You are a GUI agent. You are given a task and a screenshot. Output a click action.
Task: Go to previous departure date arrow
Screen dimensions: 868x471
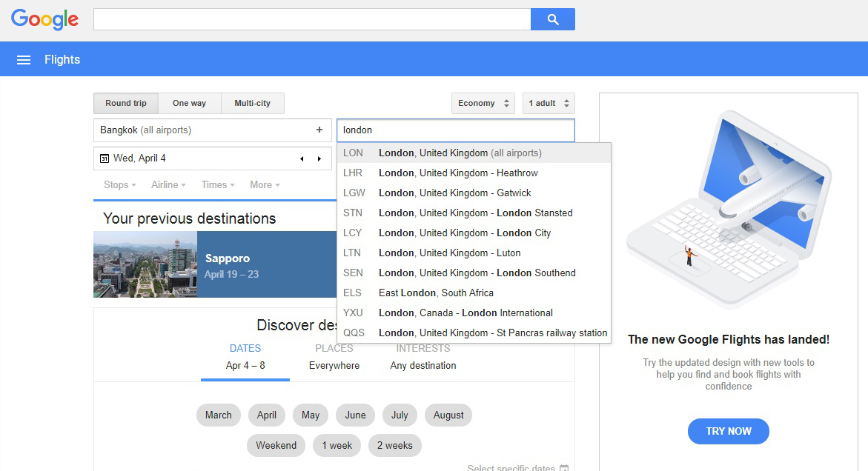(x=302, y=158)
